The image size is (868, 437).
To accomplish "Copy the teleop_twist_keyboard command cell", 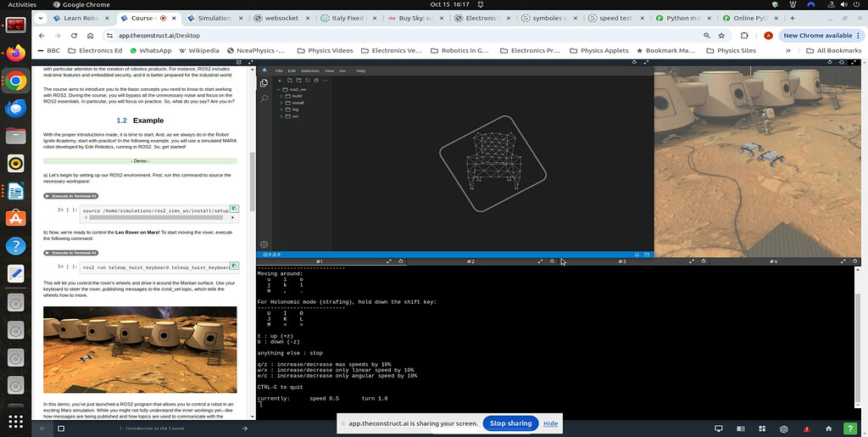I will [x=234, y=266].
